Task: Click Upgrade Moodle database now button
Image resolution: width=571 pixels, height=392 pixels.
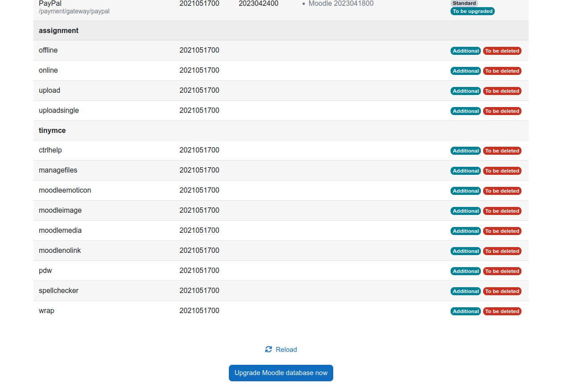Action: [281, 373]
